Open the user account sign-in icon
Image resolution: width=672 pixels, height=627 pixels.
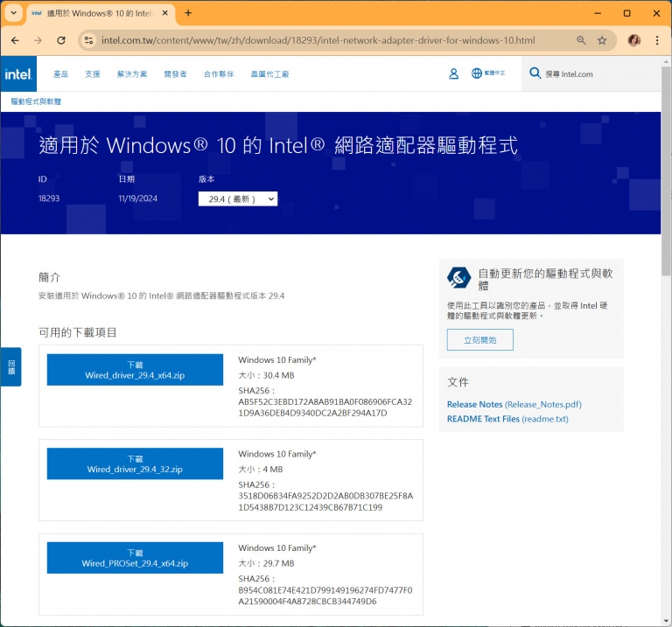pyautogui.click(x=453, y=73)
